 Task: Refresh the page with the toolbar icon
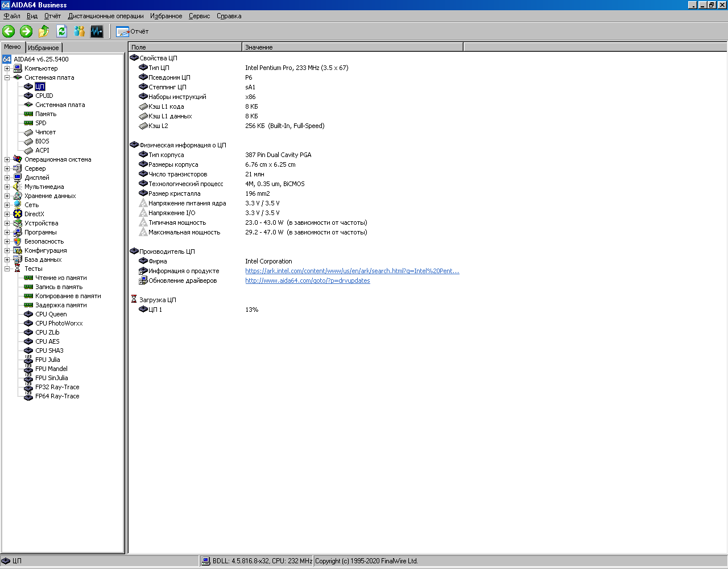point(61,31)
